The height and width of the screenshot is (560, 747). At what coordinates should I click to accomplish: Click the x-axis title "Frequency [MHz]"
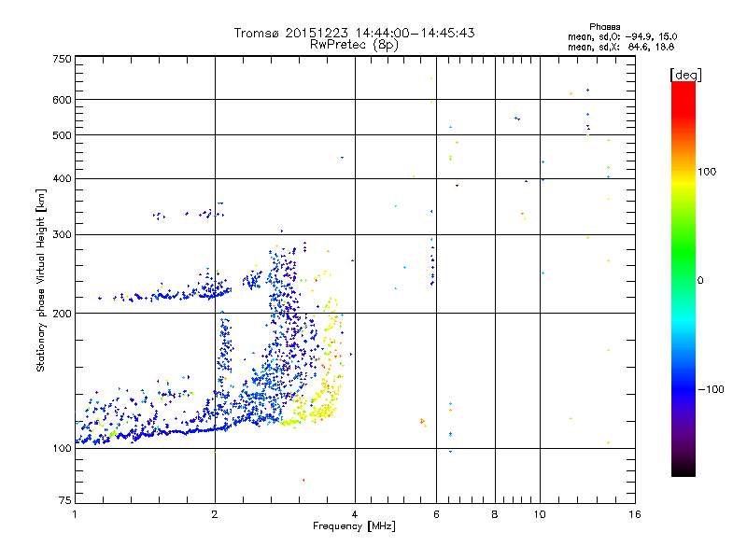coord(354,526)
